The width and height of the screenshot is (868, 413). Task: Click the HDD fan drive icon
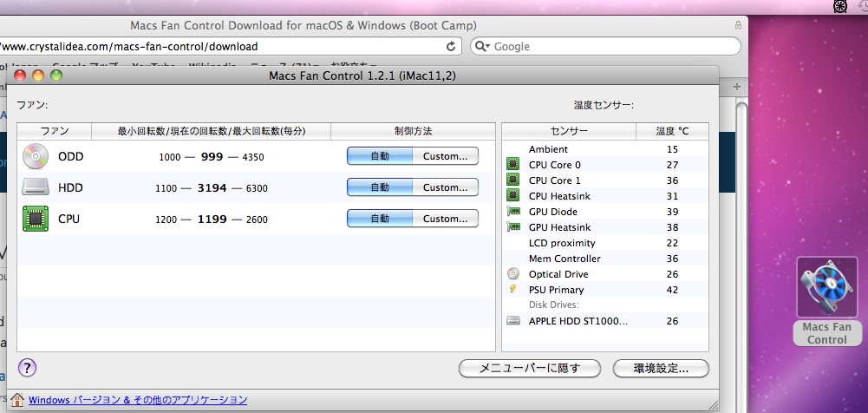click(x=36, y=187)
